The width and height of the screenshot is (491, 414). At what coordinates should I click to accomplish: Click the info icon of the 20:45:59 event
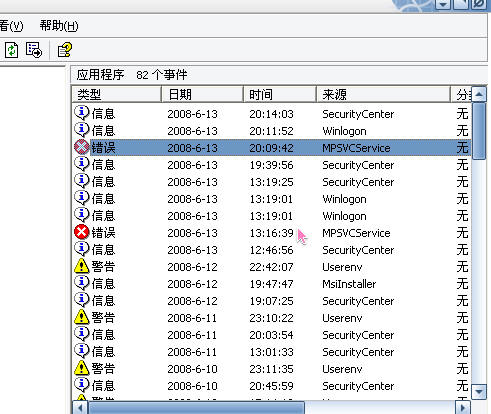tap(82, 385)
